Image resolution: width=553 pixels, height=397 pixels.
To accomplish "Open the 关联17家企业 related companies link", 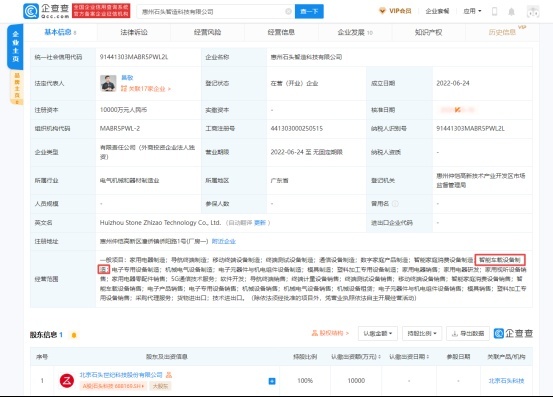I will [x=146, y=89].
